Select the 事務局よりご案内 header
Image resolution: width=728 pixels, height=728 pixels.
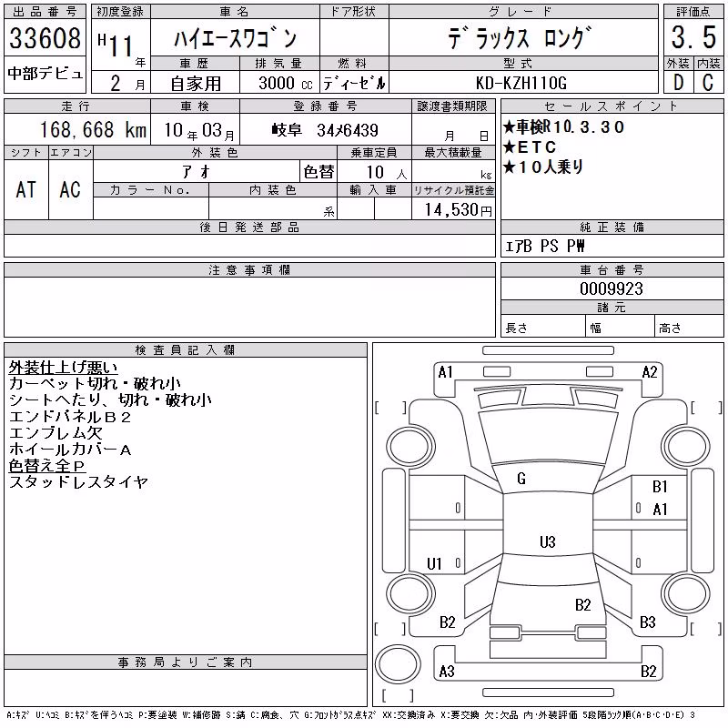[185, 662]
